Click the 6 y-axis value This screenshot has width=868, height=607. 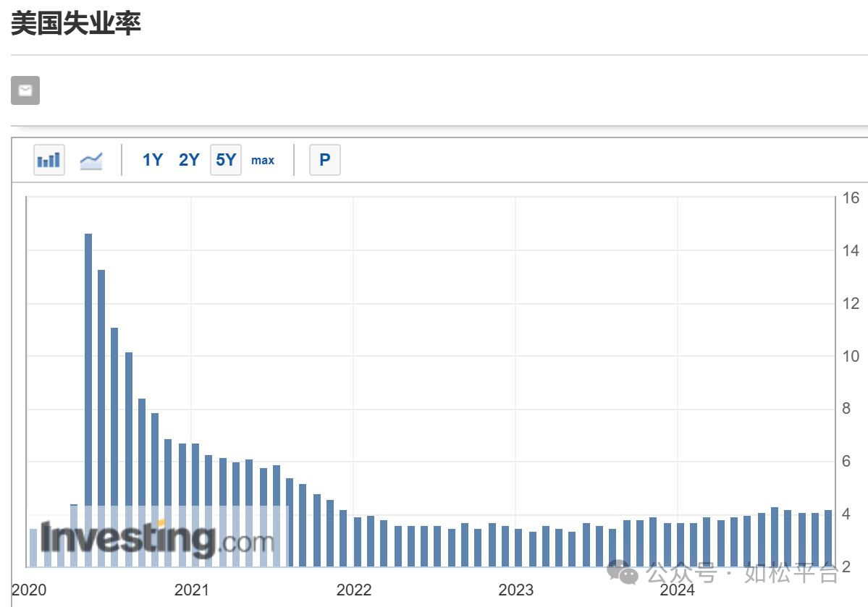(x=846, y=461)
